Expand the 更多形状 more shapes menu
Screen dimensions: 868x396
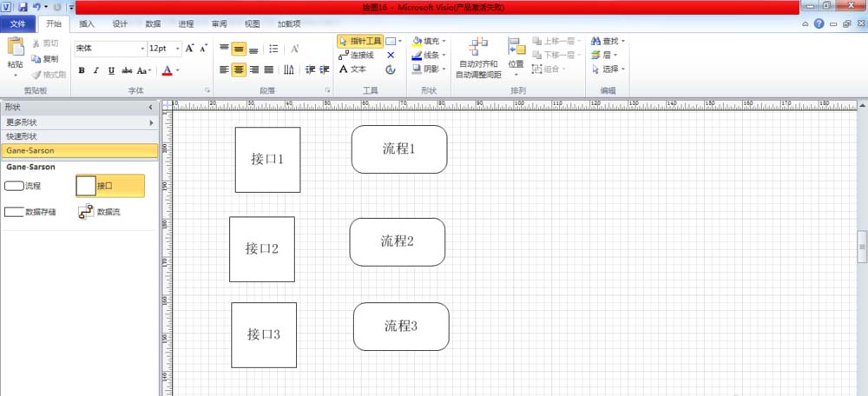pyautogui.click(x=79, y=122)
